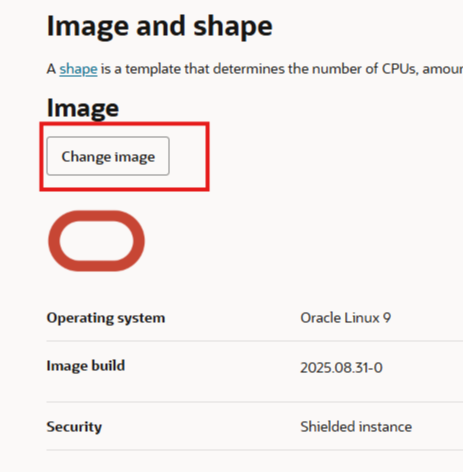Select the Oracle Linux 9 value
Viewport: 463px width, 472px height.
click(x=345, y=318)
